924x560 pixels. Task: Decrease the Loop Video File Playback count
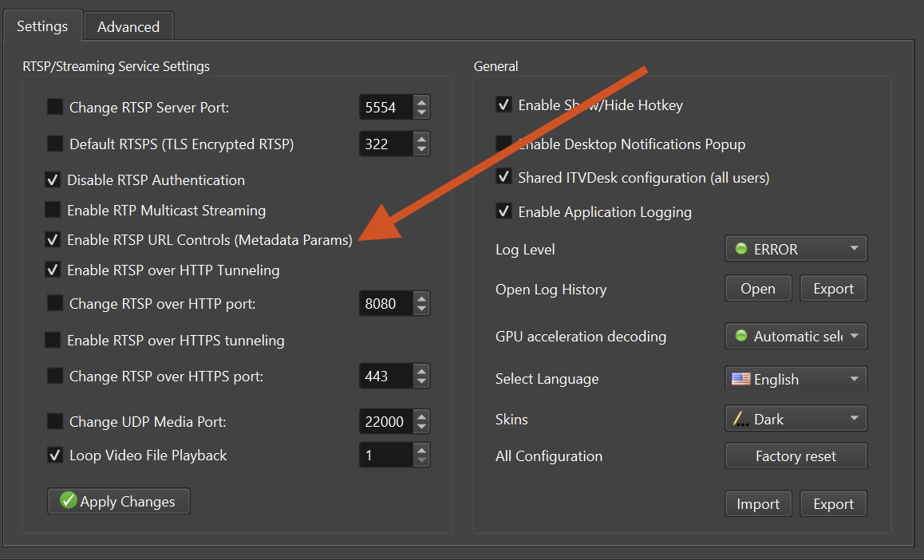click(x=421, y=461)
